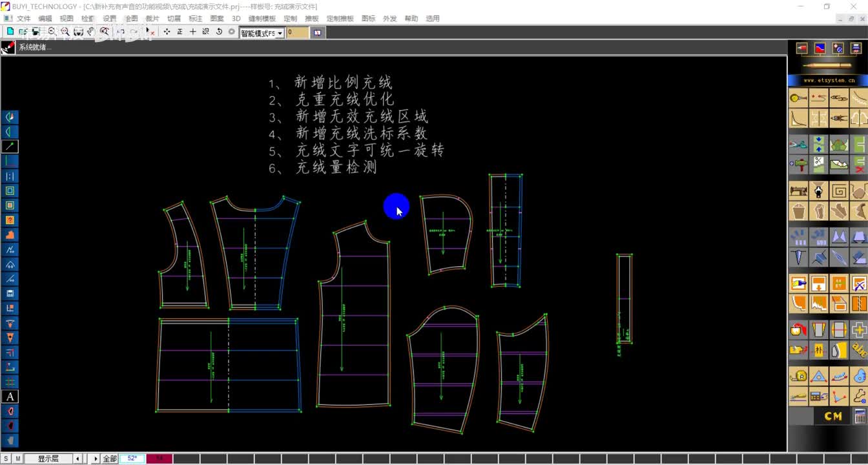868x465 pixels.
Task: Click the rotate counter-clockwise toolbar icon
Action: (x=219, y=32)
